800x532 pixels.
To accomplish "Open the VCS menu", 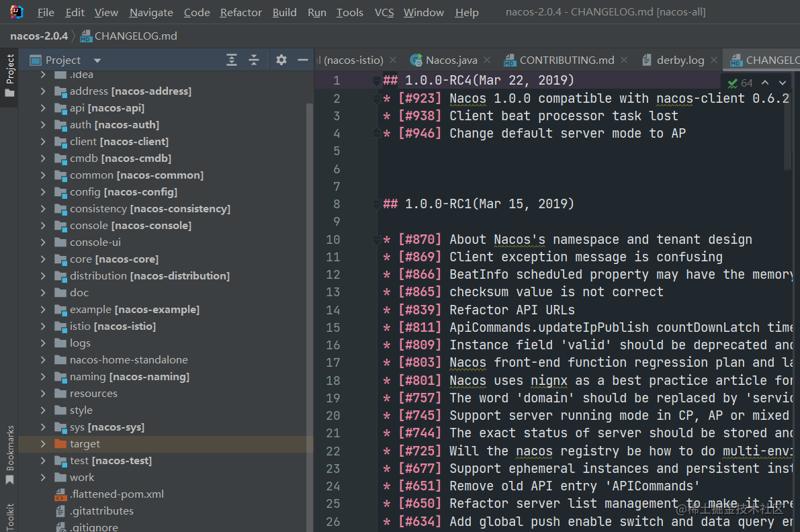I will click(384, 12).
